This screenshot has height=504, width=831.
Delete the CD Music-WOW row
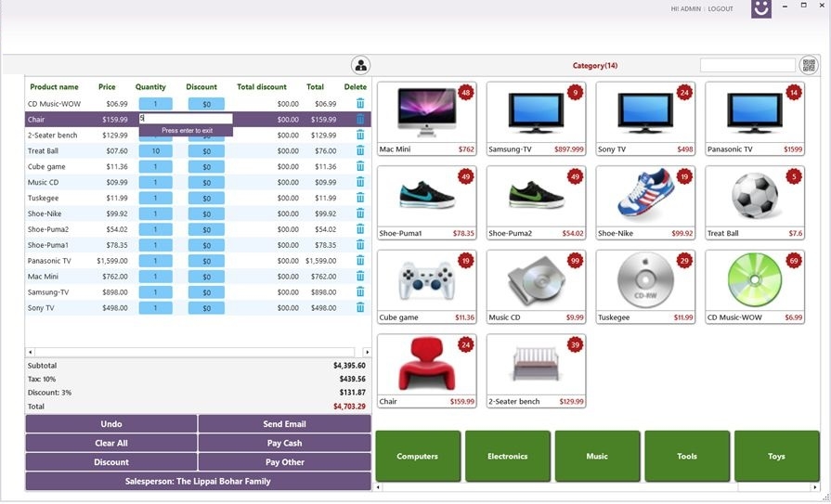coord(360,104)
